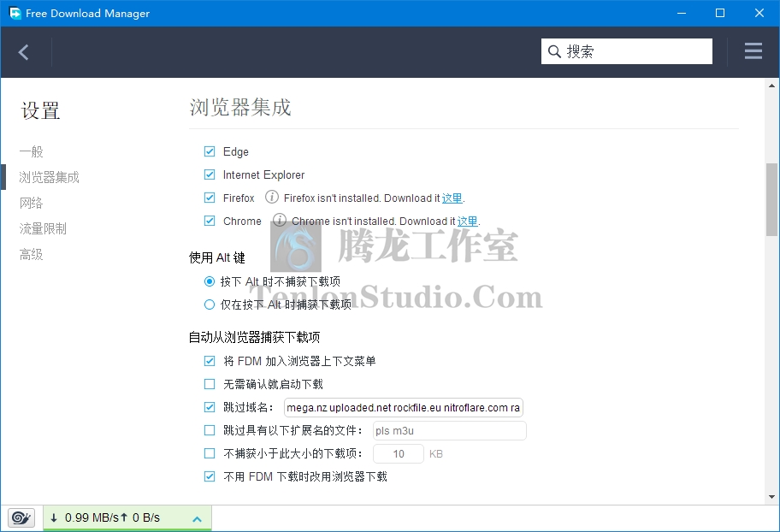Toggle snail mode icon in status bar
780x532 pixels.
tap(21, 518)
